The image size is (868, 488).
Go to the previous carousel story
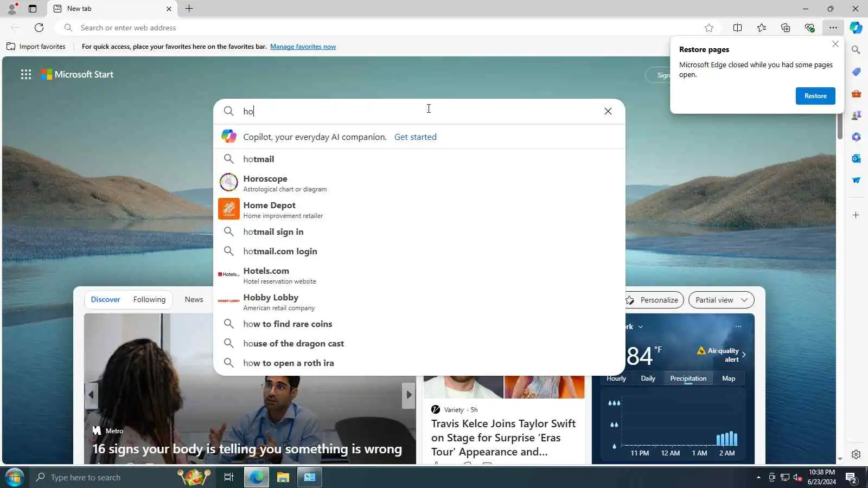[x=91, y=395]
